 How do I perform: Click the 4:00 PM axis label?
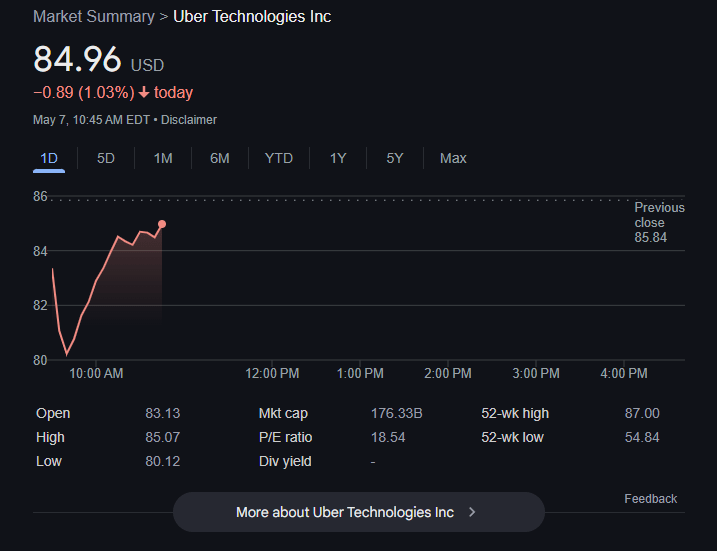coord(624,374)
